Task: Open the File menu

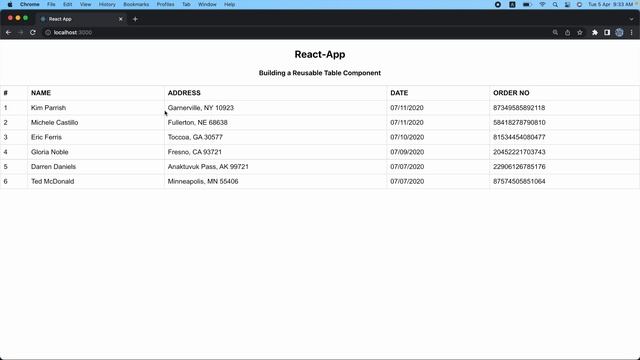Action: (51, 4)
